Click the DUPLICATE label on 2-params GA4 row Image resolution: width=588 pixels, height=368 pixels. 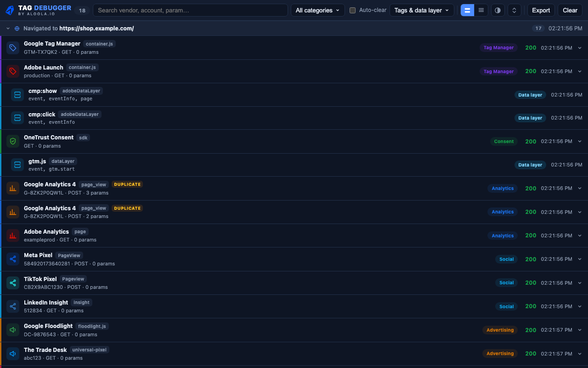[127, 208]
